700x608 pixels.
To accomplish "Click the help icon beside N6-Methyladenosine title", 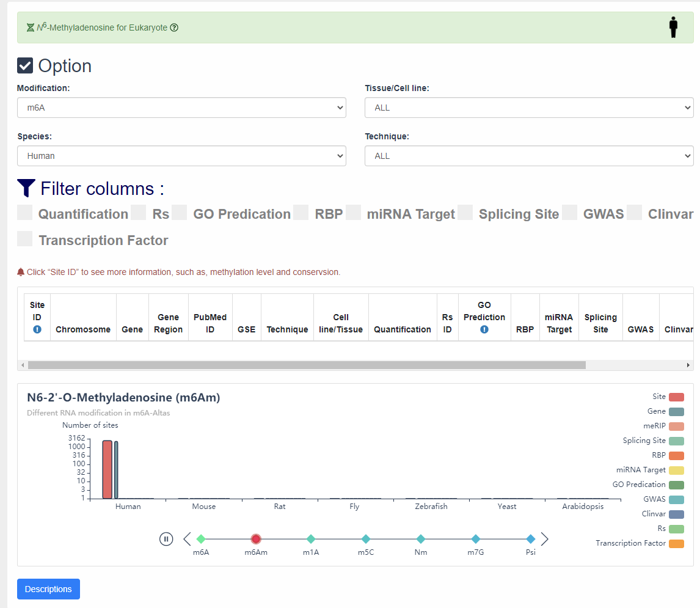I will coord(174,27).
